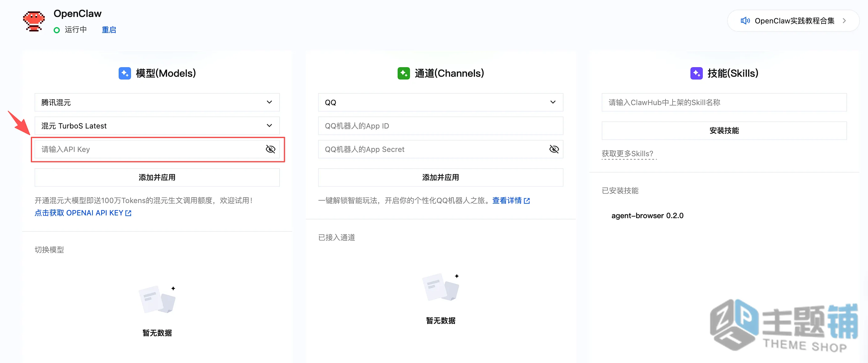Click the chevron arrow on tutorial banner
This screenshot has height=363, width=868.
[x=844, y=21]
